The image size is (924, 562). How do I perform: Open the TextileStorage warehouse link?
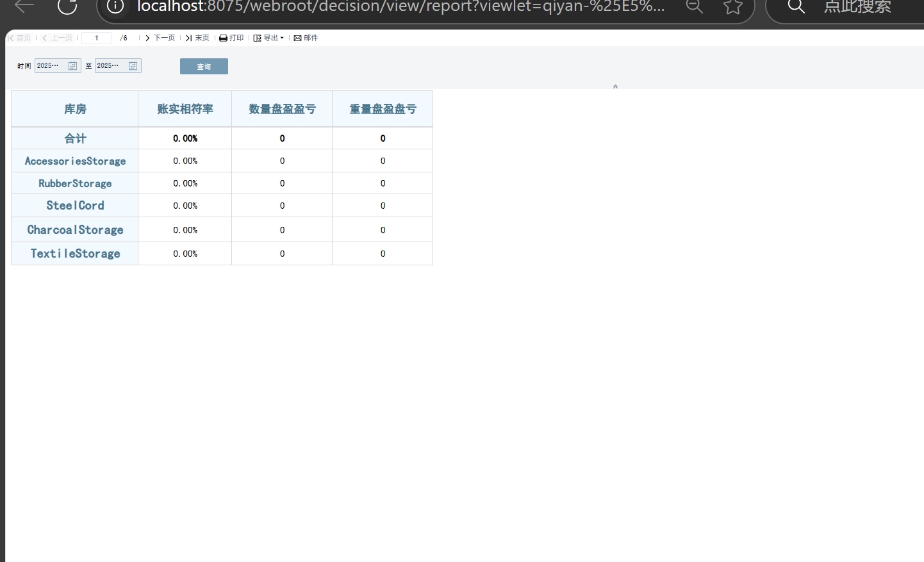(x=75, y=254)
